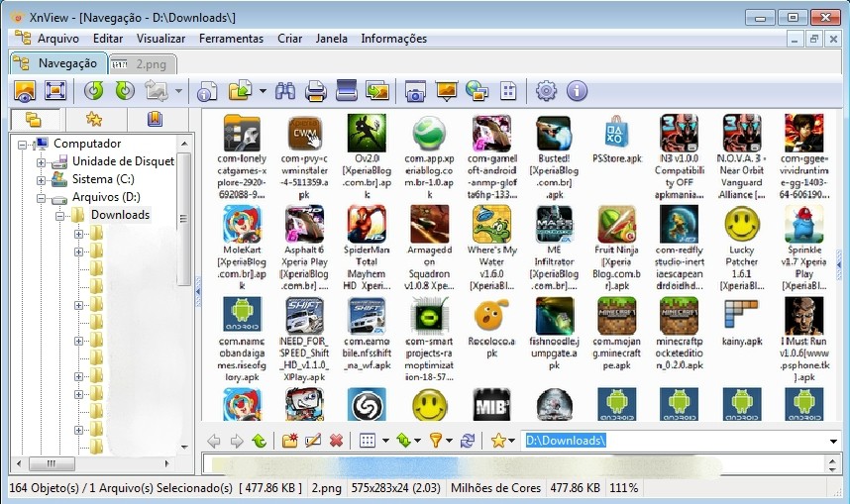Open the Editar menu
The width and height of the screenshot is (850, 504).
108,39
